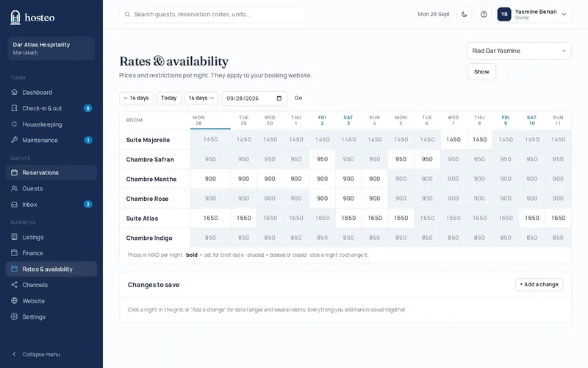The width and height of the screenshot is (588, 368).
Task: Click the Show button
Action: tap(481, 71)
